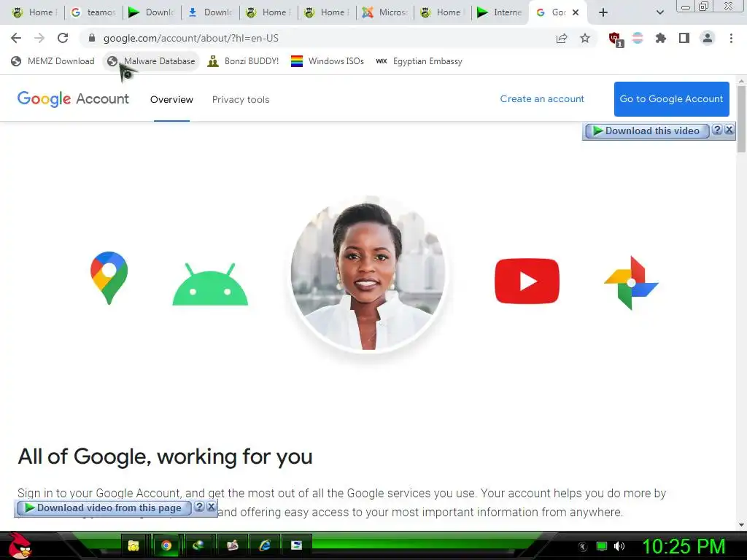Switch to the Microsoft tab
Viewport: 747px width, 560px height.
coord(385,12)
